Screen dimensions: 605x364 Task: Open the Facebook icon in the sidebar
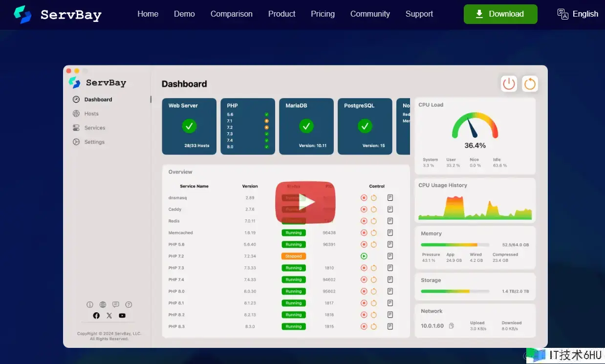96,316
